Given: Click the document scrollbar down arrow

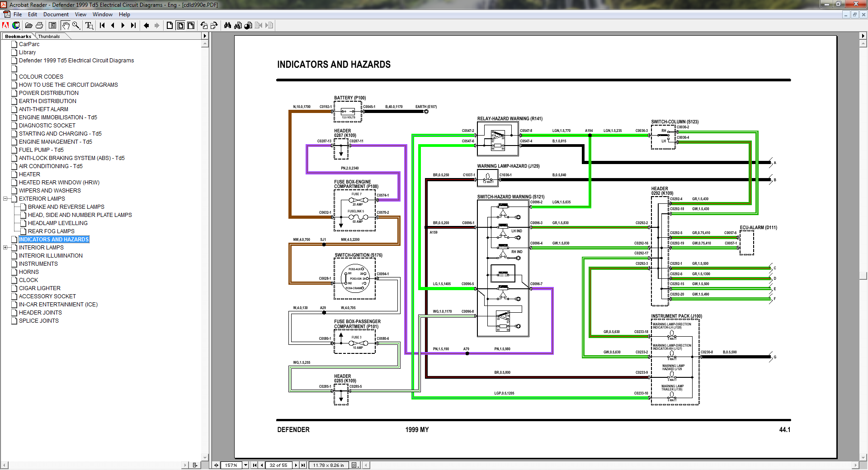Looking at the screenshot, I should (863, 458).
